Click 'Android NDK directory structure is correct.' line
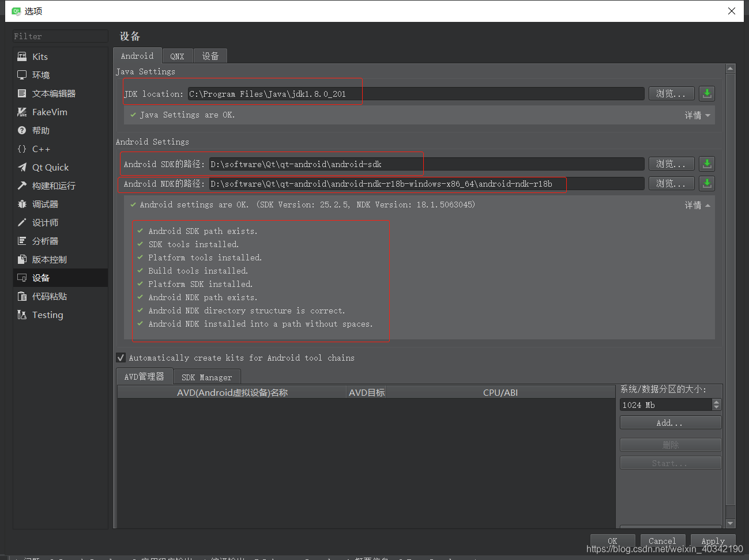Image resolution: width=749 pixels, height=560 pixels. tap(247, 311)
